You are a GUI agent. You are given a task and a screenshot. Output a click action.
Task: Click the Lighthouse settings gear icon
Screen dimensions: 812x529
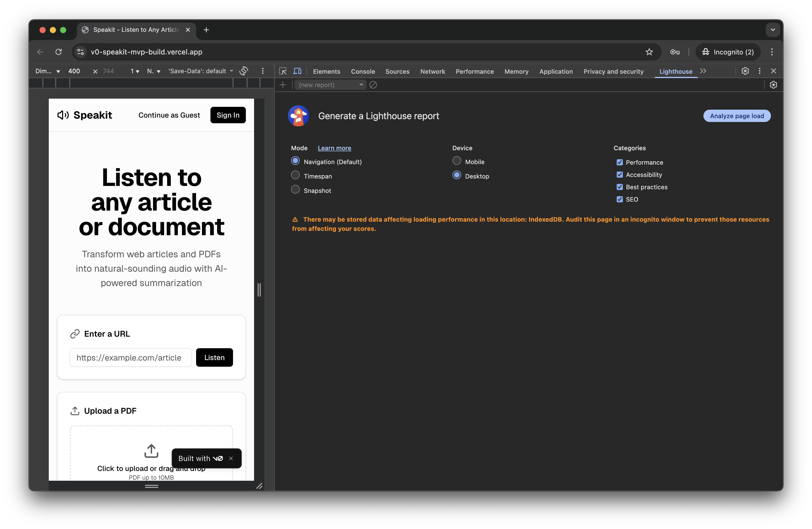coord(774,85)
